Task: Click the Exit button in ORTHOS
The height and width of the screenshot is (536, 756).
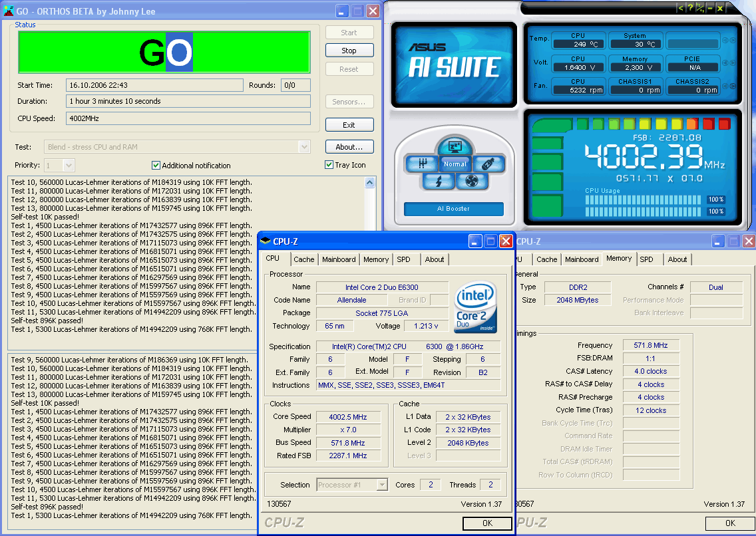Action: click(x=349, y=125)
